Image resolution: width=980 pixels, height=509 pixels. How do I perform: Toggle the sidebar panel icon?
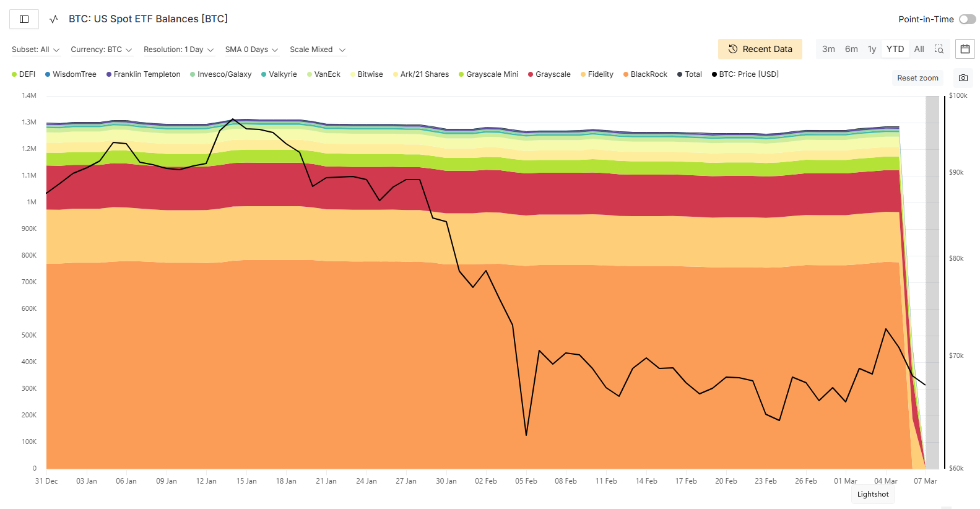[x=24, y=19]
